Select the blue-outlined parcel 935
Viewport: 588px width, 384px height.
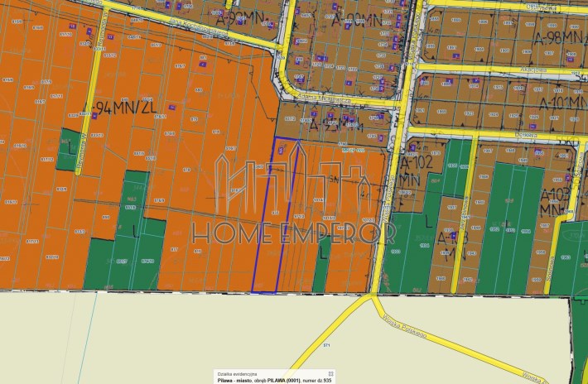[x=275, y=215]
